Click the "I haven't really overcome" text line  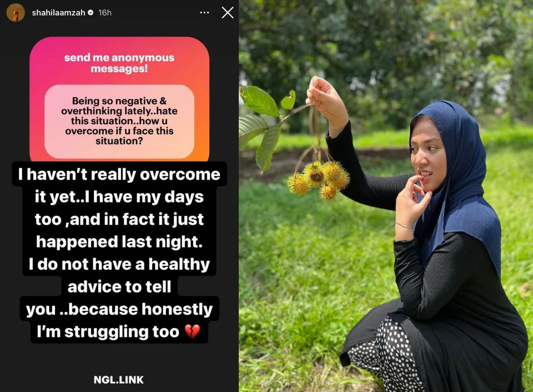(x=119, y=174)
